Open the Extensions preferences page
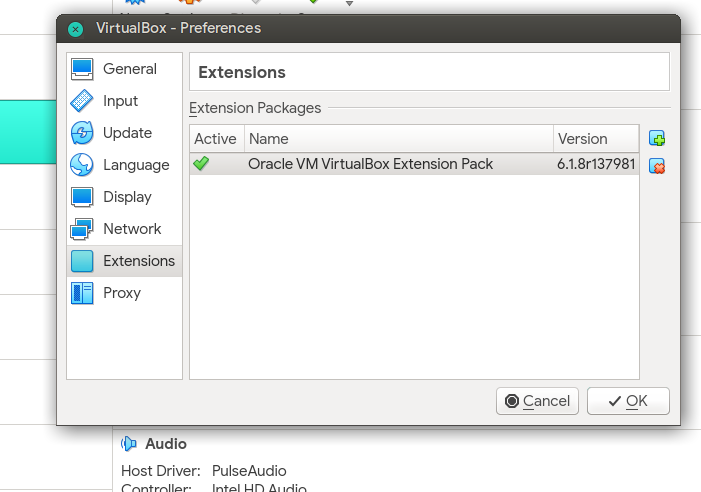The width and height of the screenshot is (701, 492). pyautogui.click(x=138, y=261)
